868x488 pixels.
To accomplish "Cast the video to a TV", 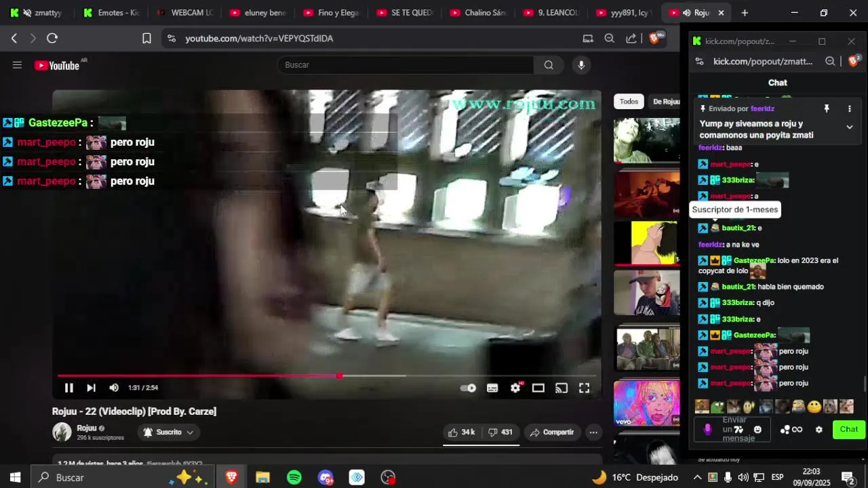I will pos(561,388).
